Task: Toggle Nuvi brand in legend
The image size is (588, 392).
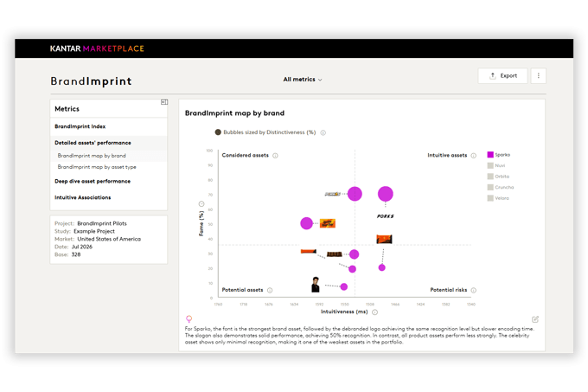Action: (495, 165)
